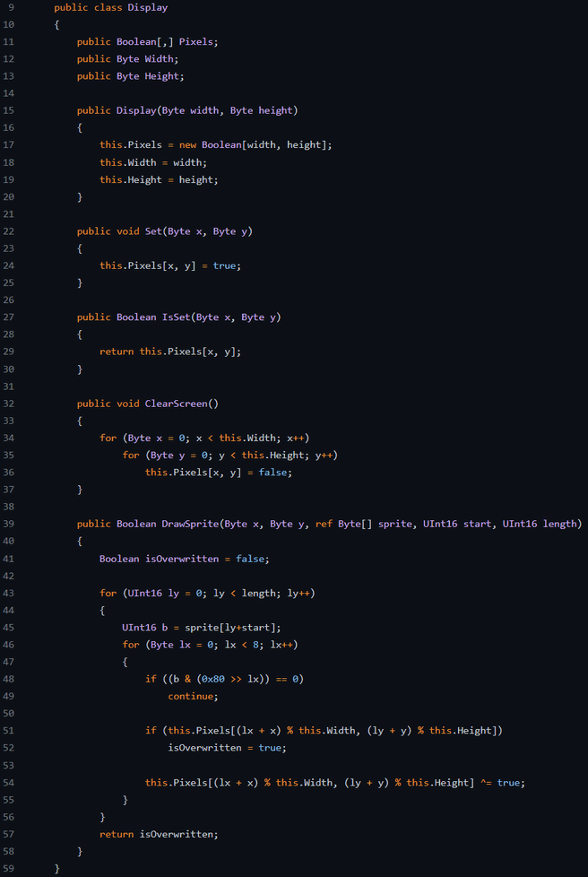Image resolution: width=588 pixels, height=877 pixels.
Task: Click the hex literal '0x80' on line 48
Action: (213, 679)
